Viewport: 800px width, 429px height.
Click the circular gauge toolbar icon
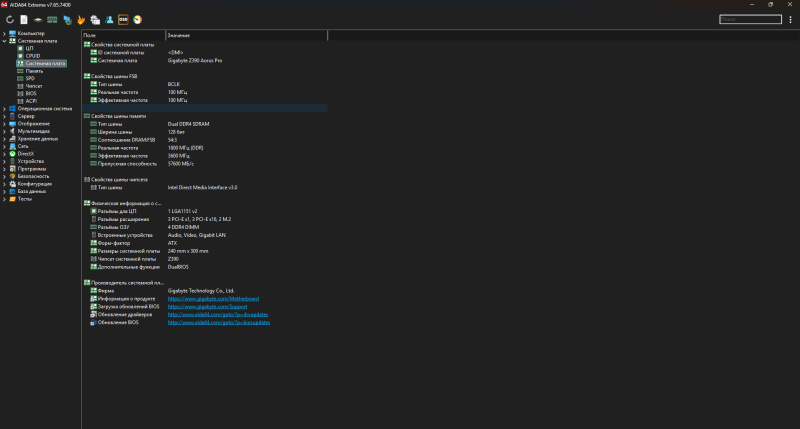point(137,19)
